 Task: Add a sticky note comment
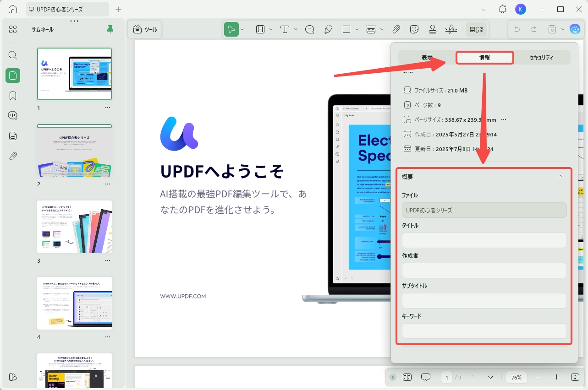tap(310, 29)
